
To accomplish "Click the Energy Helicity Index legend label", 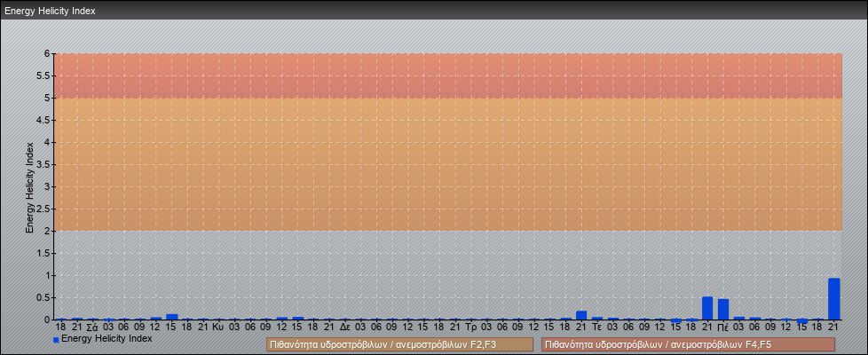I will (x=107, y=338).
